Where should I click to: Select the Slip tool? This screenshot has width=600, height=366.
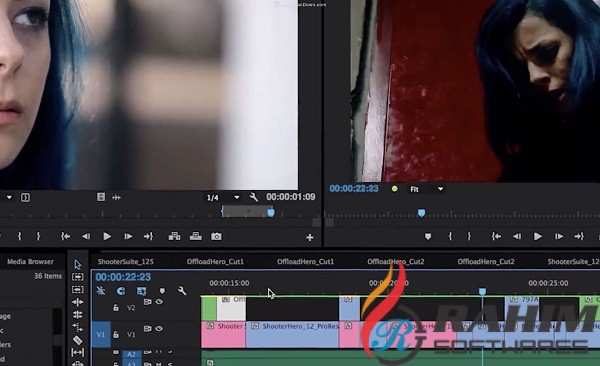pyautogui.click(x=78, y=352)
